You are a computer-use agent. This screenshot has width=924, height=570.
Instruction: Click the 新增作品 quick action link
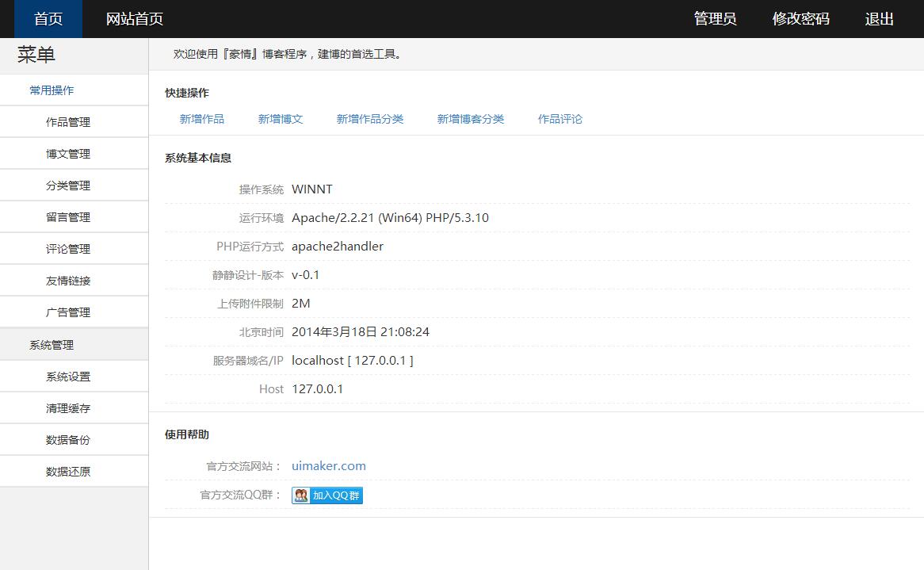point(202,119)
